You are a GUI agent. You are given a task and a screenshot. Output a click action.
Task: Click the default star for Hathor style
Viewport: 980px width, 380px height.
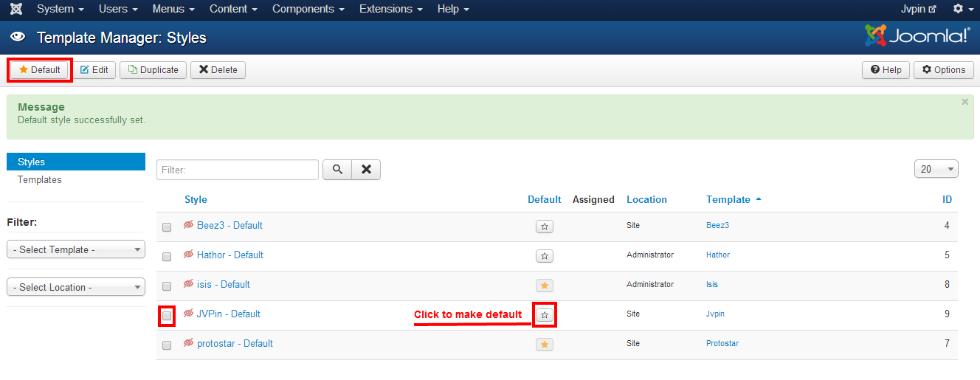[545, 256]
